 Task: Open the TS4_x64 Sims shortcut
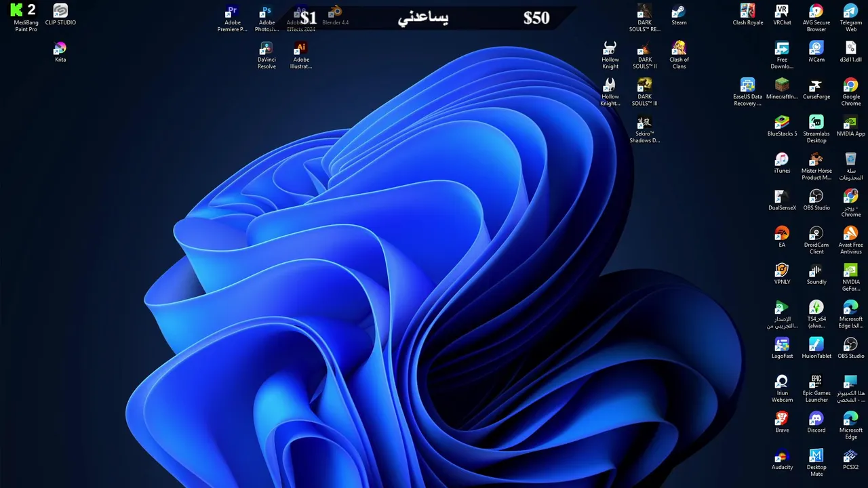click(x=816, y=315)
